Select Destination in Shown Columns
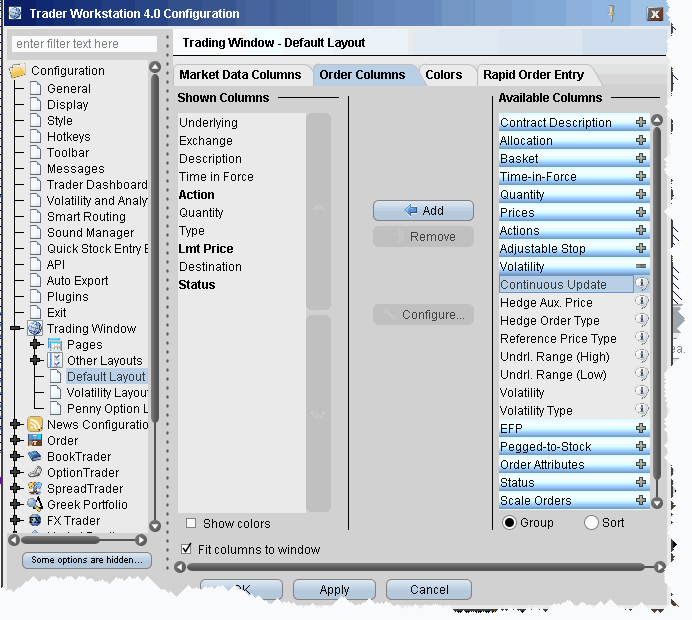The image size is (692, 620). (x=210, y=267)
